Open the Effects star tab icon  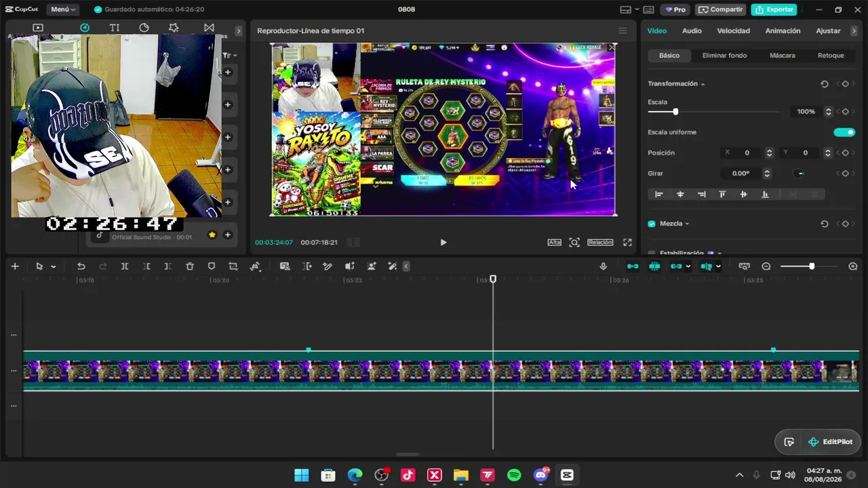point(174,28)
